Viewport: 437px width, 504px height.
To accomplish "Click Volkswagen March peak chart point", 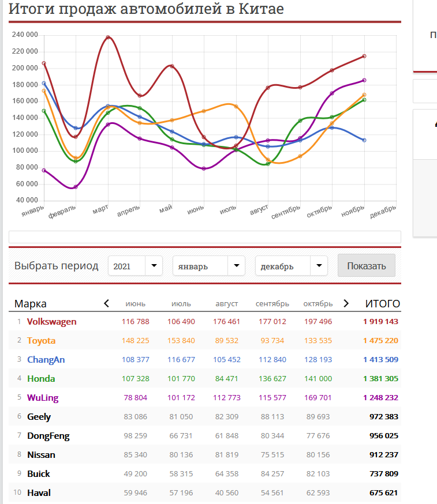I will [108, 37].
